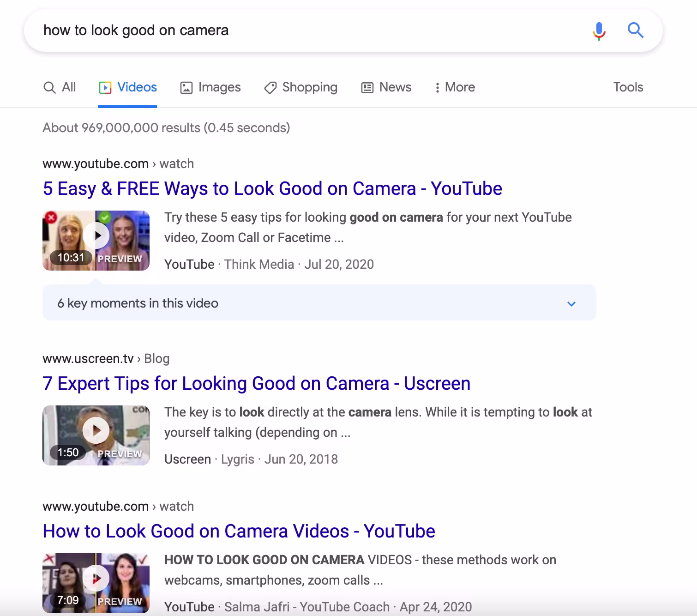
Task: Click the 'Think Media · Jul 20, 2020' text
Action: tap(299, 265)
